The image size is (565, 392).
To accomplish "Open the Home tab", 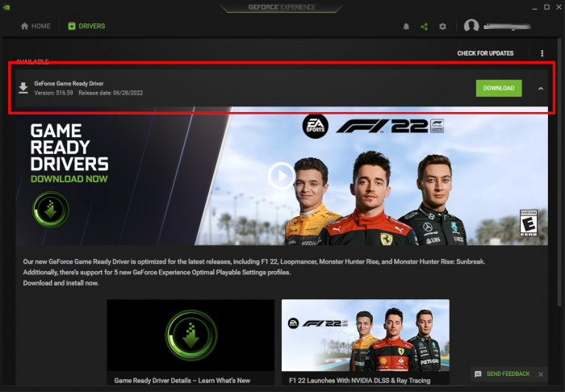I will click(36, 26).
